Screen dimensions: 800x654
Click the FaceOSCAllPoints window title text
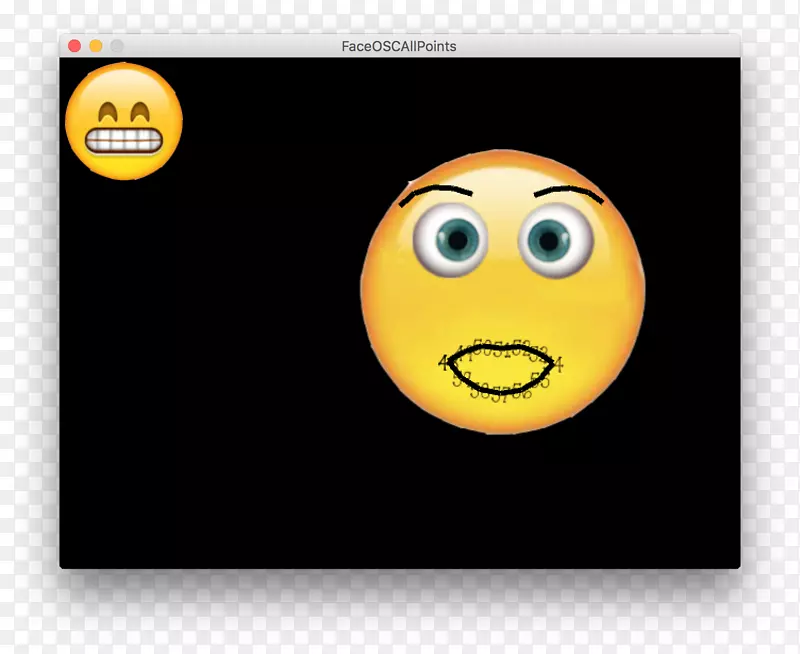pyautogui.click(x=399, y=46)
